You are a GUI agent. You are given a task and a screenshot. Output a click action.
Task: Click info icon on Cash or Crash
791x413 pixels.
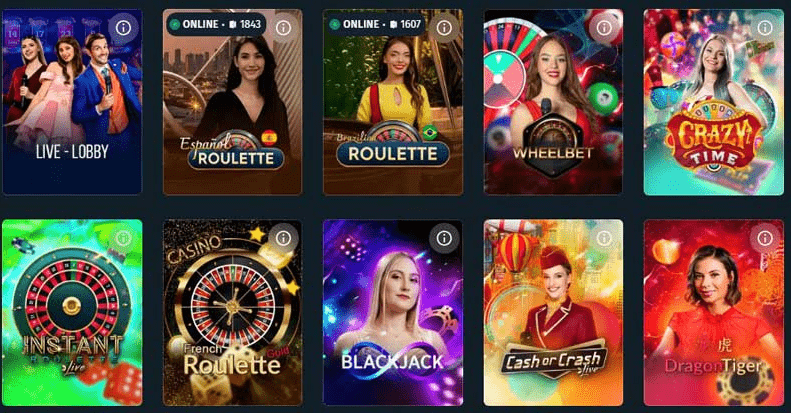tap(604, 238)
